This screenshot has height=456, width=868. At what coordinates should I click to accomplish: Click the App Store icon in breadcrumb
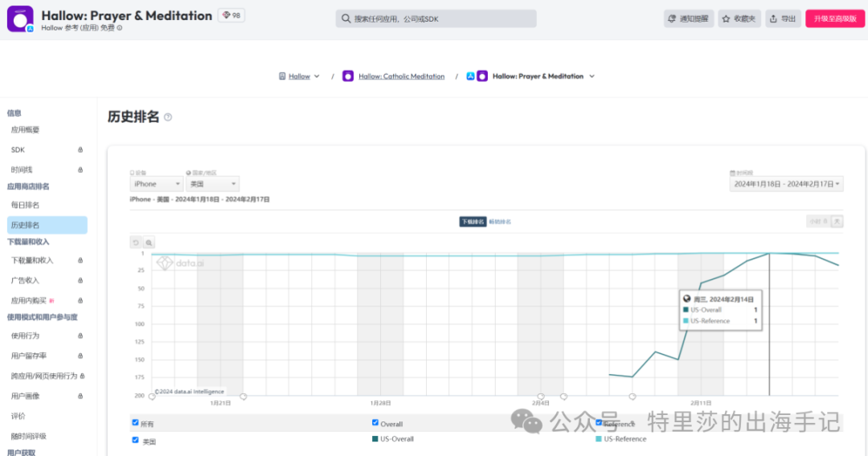click(x=470, y=76)
